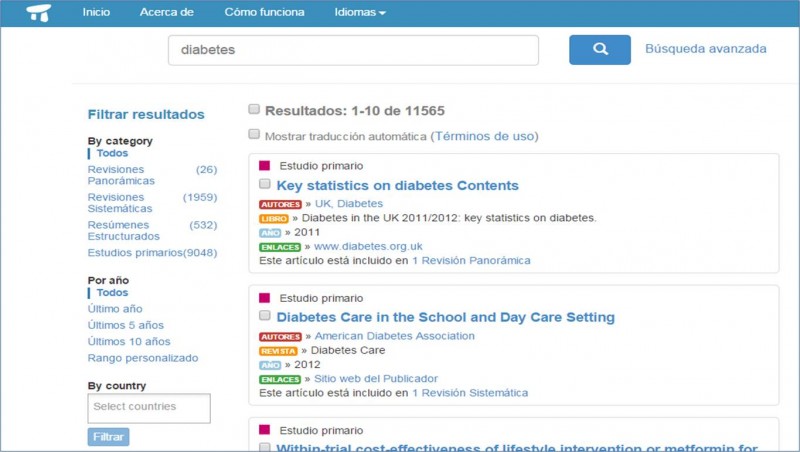The height and width of the screenshot is (452, 800).
Task: Open the Select countries combo box
Action: 149,407
